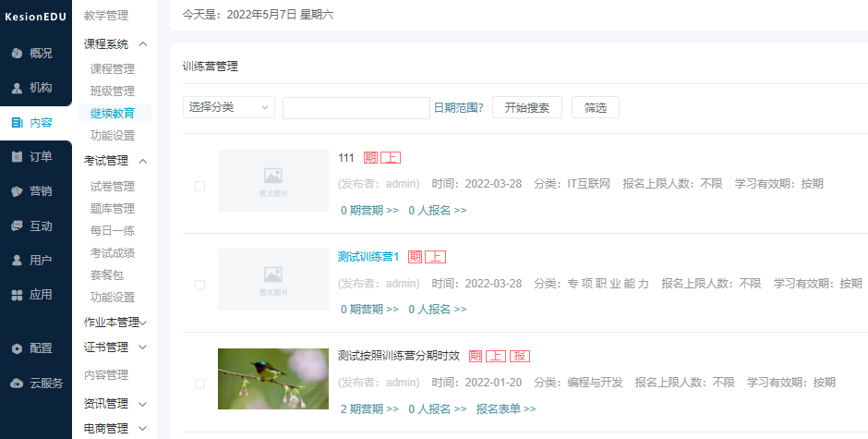Viewport: 868px width, 439px height.
Task: Select the checkbox for 测试按照训练营分期时效
Action: point(199,384)
